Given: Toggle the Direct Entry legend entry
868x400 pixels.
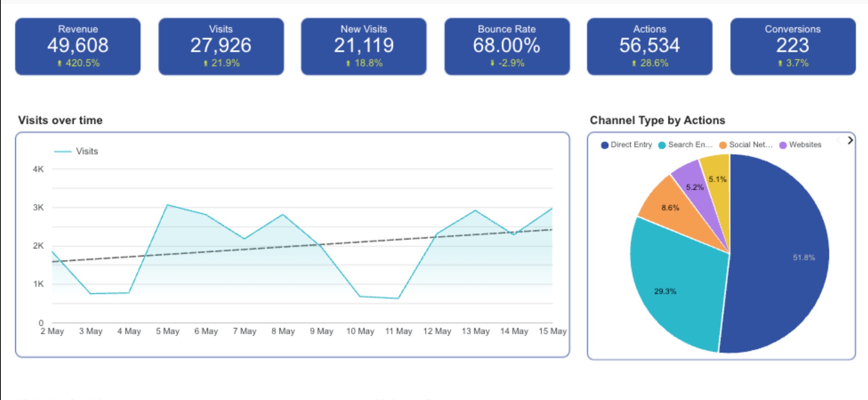Looking at the screenshot, I should (x=628, y=145).
